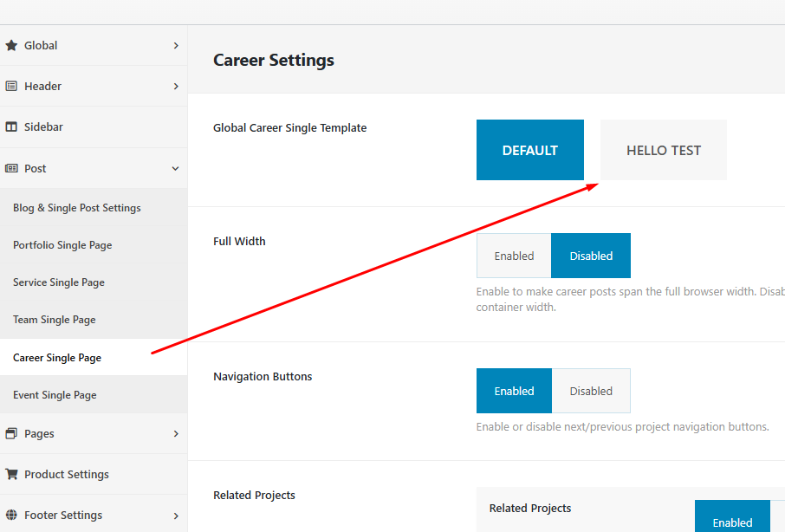Image resolution: width=785 pixels, height=532 pixels.
Task: Click the Post newspaper icon
Action: (11, 168)
